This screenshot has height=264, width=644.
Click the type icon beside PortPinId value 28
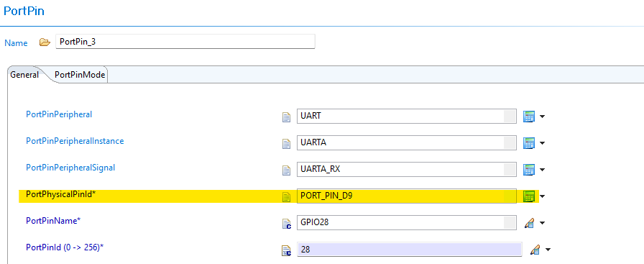pos(287,250)
